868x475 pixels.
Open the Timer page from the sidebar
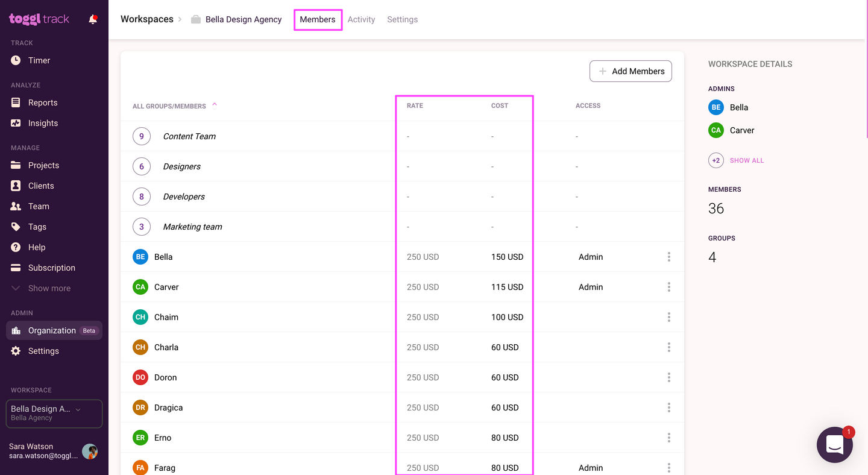click(x=39, y=60)
